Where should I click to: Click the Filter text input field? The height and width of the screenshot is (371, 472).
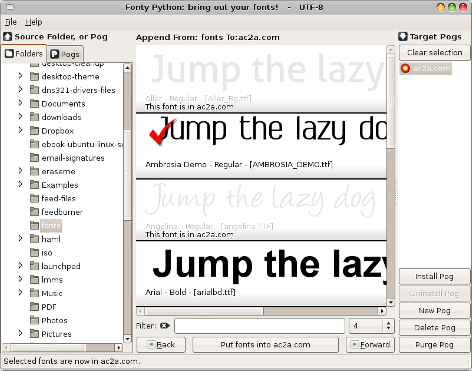click(x=259, y=326)
